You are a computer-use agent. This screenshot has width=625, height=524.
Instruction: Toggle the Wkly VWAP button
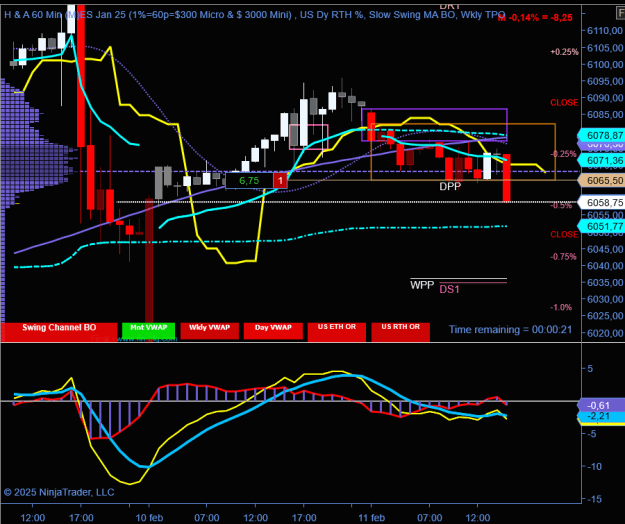(x=209, y=331)
